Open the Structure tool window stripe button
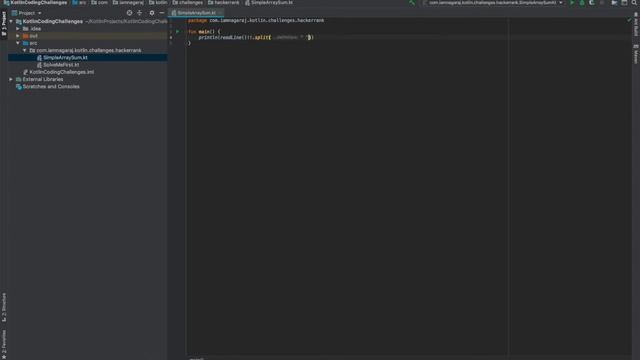Image resolution: width=640 pixels, height=360 pixels. (x=4, y=307)
